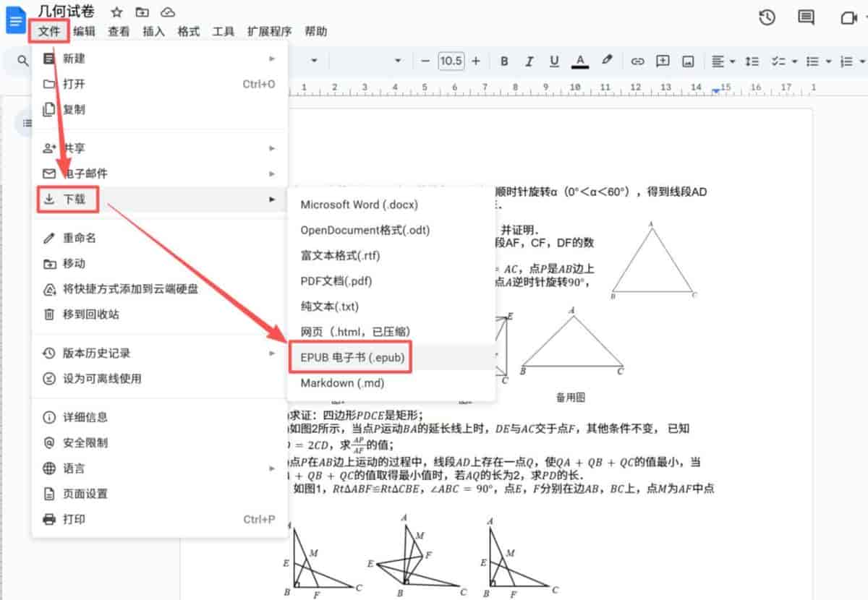868x600 pixels.
Task: Open version history clock icon at top right
Action: pos(767,17)
